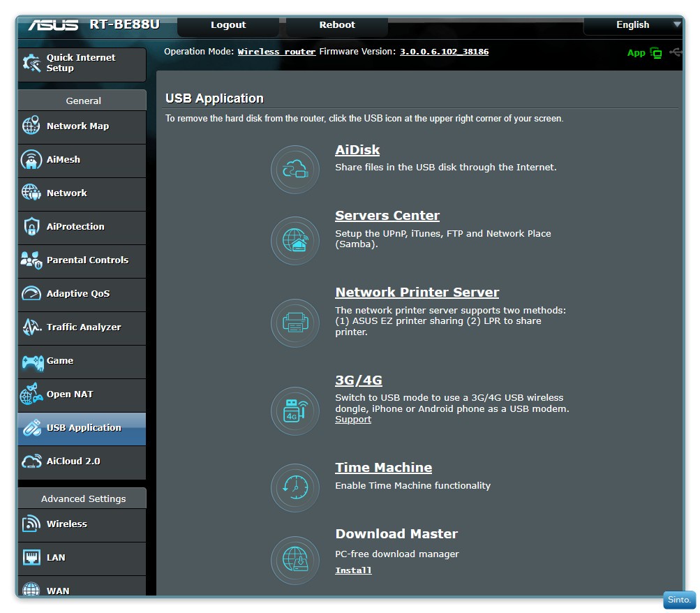Click the AiMesh sidebar icon

(x=31, y=159)
